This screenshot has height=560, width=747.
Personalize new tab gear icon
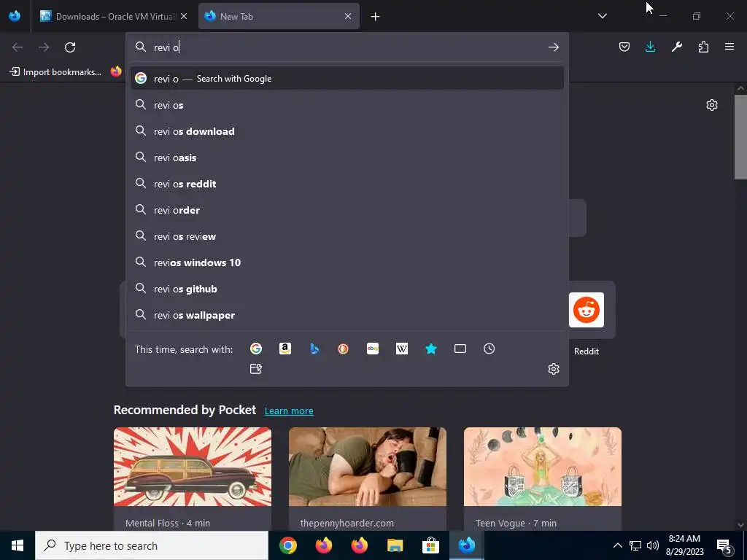[712, 105]
